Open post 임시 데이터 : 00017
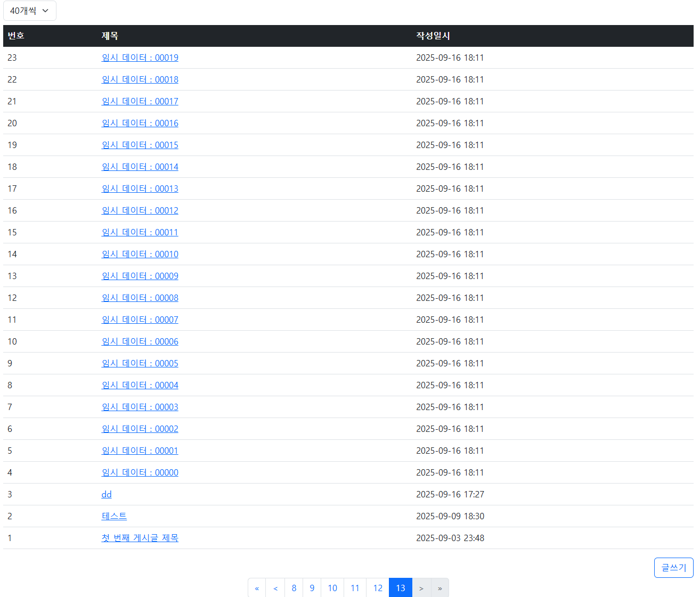This screenshot has width=700, height=597. [140, 101]
